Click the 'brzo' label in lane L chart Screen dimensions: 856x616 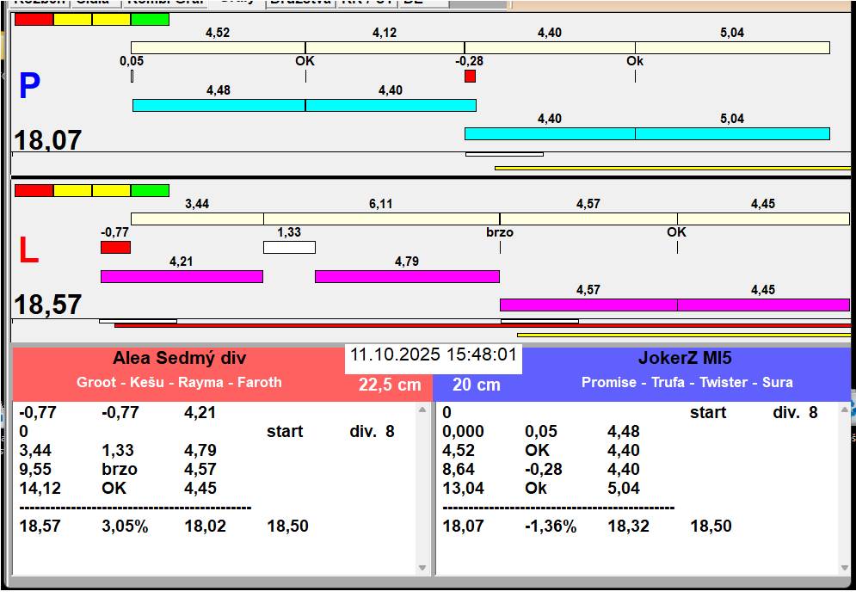coord(500,232)
